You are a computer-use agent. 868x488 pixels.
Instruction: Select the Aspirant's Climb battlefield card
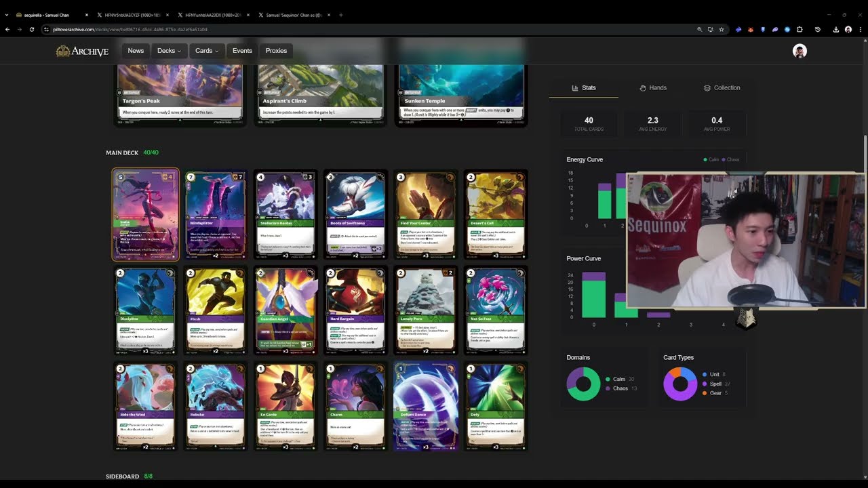pyautogui.click(x=319, y=95)
